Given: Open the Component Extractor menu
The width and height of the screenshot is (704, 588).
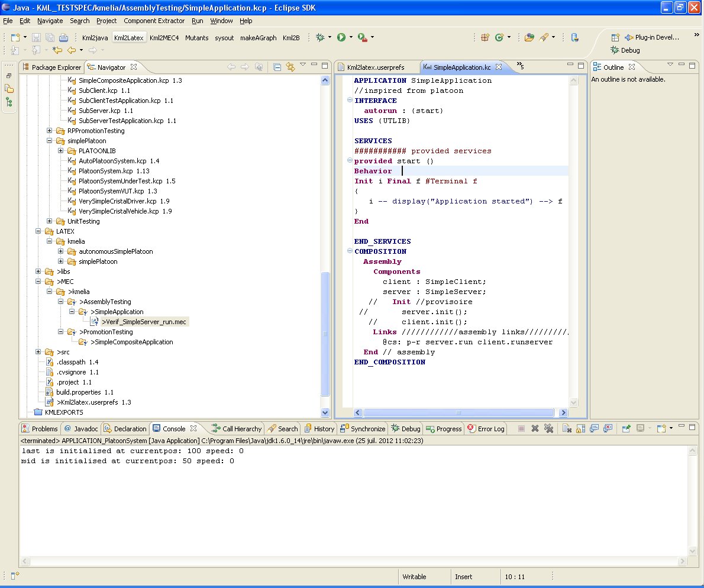Looking at the screenshot, I should [x=154, y=21].
